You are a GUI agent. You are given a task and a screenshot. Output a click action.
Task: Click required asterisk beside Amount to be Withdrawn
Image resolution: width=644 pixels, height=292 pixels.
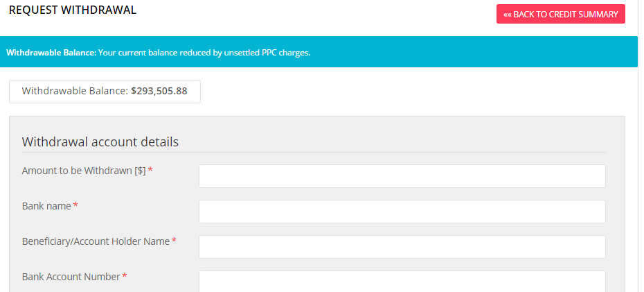150,170
